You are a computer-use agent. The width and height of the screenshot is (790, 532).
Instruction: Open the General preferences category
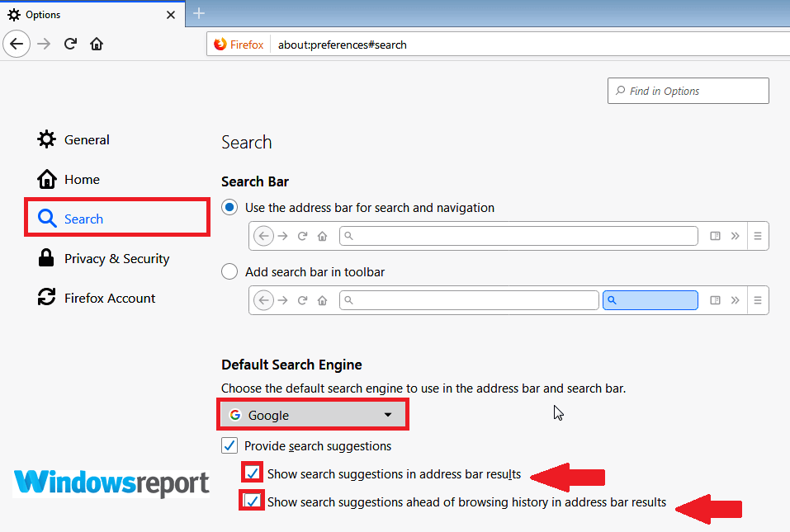tap(73, 139)
